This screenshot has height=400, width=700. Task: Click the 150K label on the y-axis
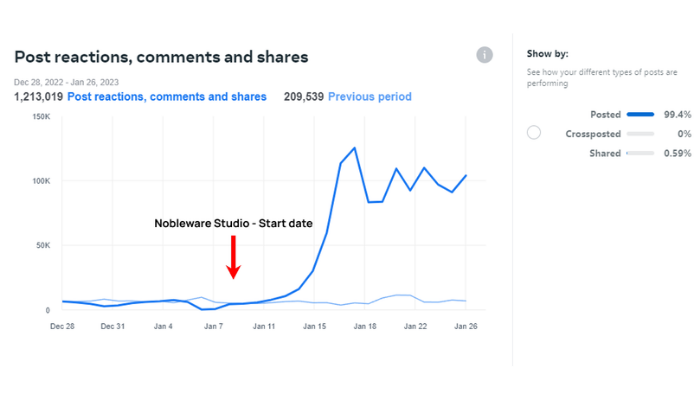[41, 117]
